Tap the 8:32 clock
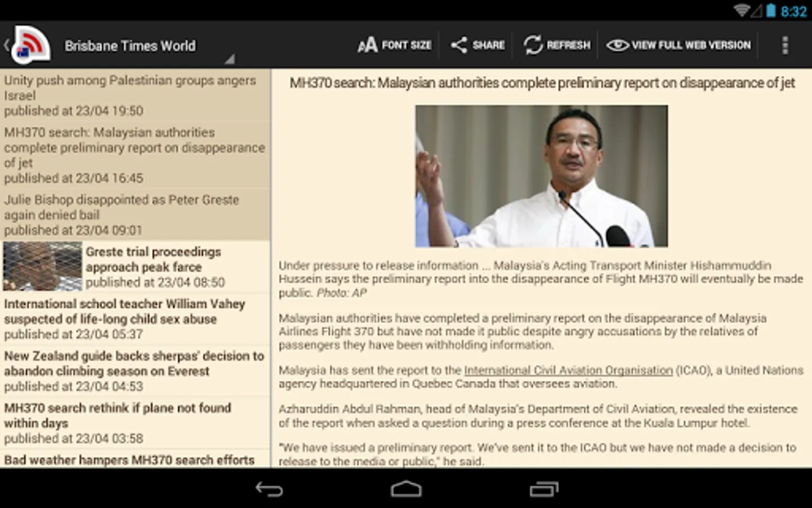This screenshot has width=812, height=508. click(794, 11)
